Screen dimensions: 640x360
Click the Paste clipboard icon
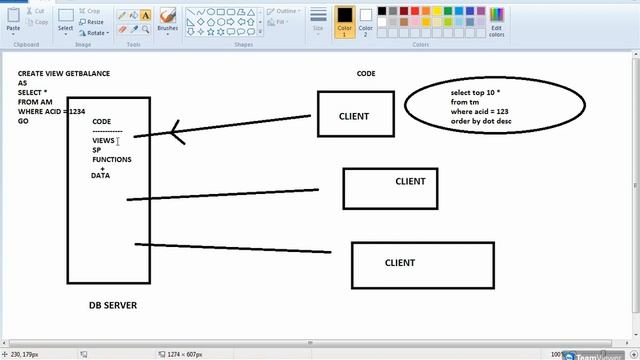[13, 15]
